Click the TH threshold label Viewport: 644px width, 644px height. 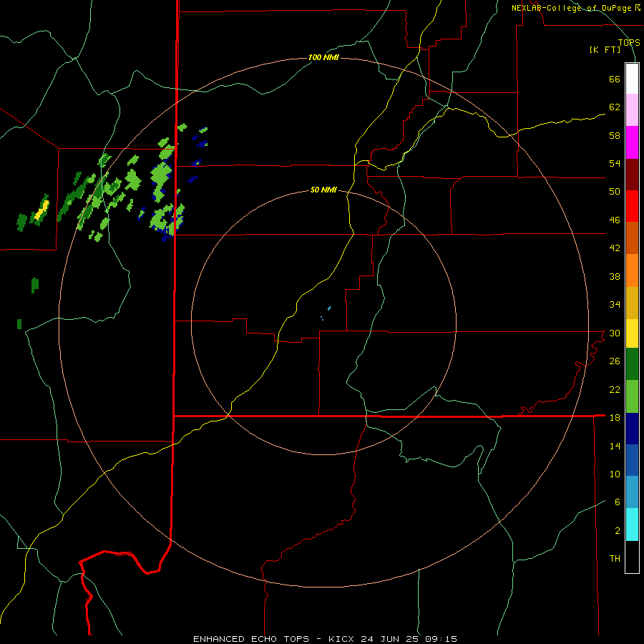615,559
